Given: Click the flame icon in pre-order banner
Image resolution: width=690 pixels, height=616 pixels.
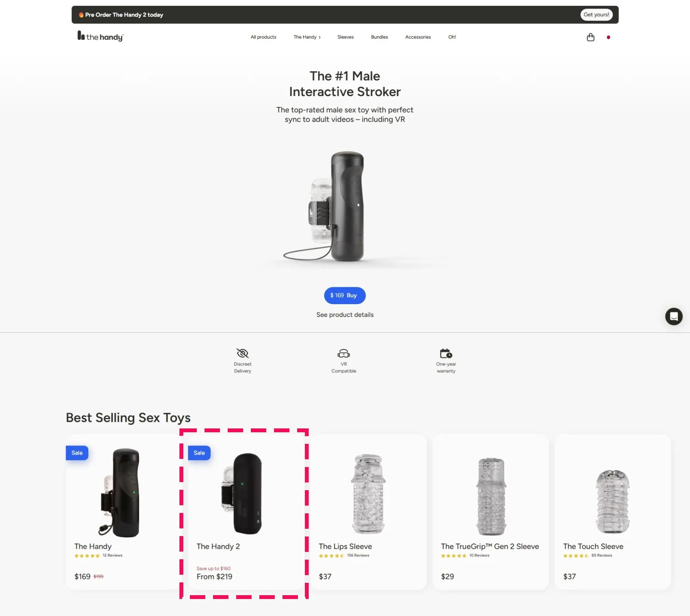Looking at the screenshot, I should point(81,15).
